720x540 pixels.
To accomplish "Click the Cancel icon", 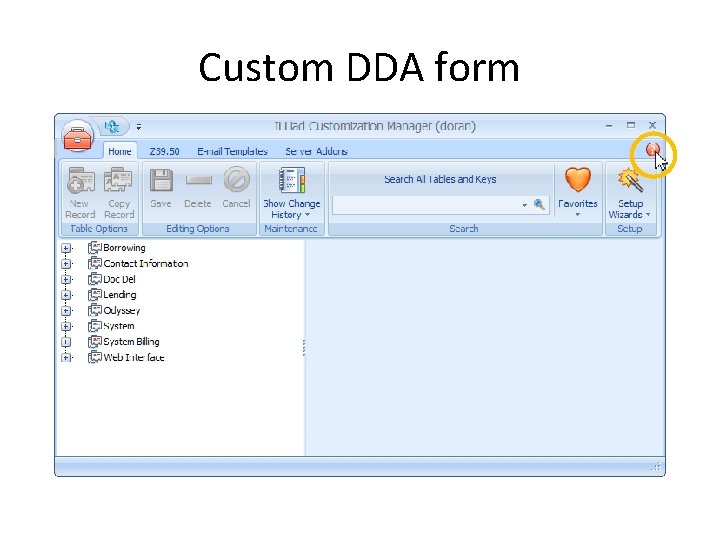I will (x=236, y=179).
